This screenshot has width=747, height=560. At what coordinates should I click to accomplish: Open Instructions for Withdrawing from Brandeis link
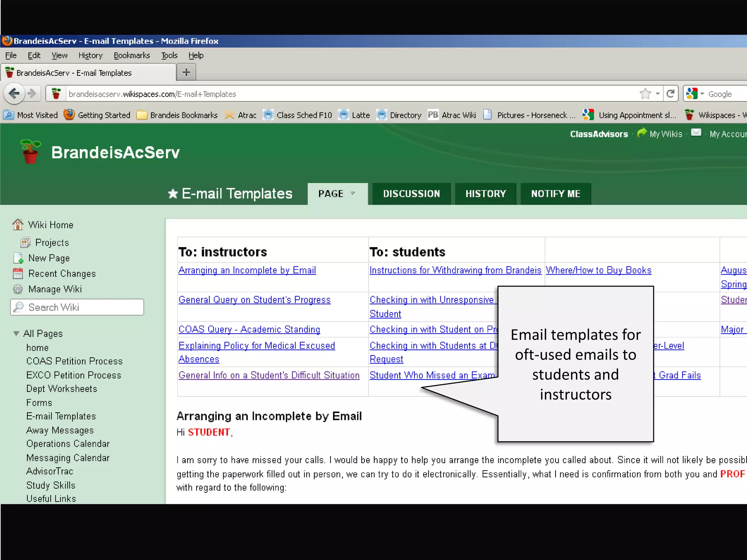pyautogui.click(x=456, y=270)
